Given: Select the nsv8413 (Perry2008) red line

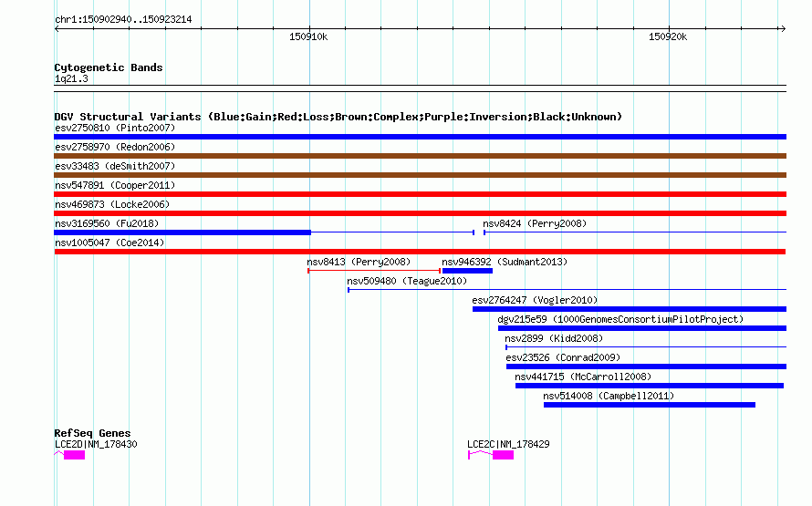Looking at the screenshot, I should [x=374, y=271].
